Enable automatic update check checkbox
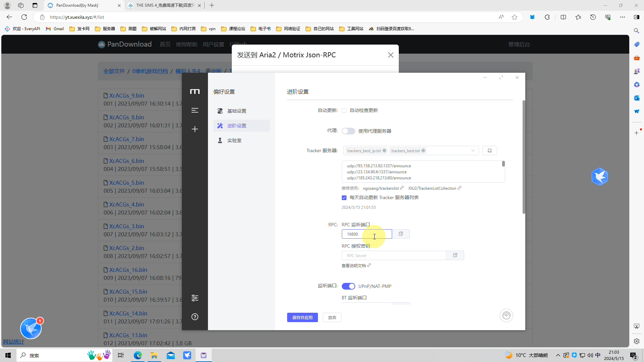Viewport: 644px width, 362px height. (x=344, y=111)
